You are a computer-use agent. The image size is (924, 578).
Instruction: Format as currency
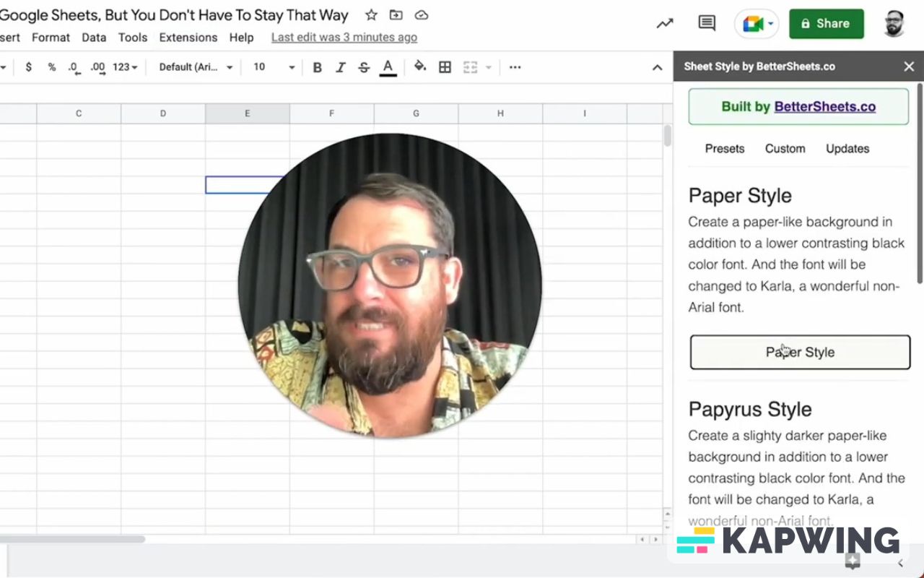pos(28,67)
